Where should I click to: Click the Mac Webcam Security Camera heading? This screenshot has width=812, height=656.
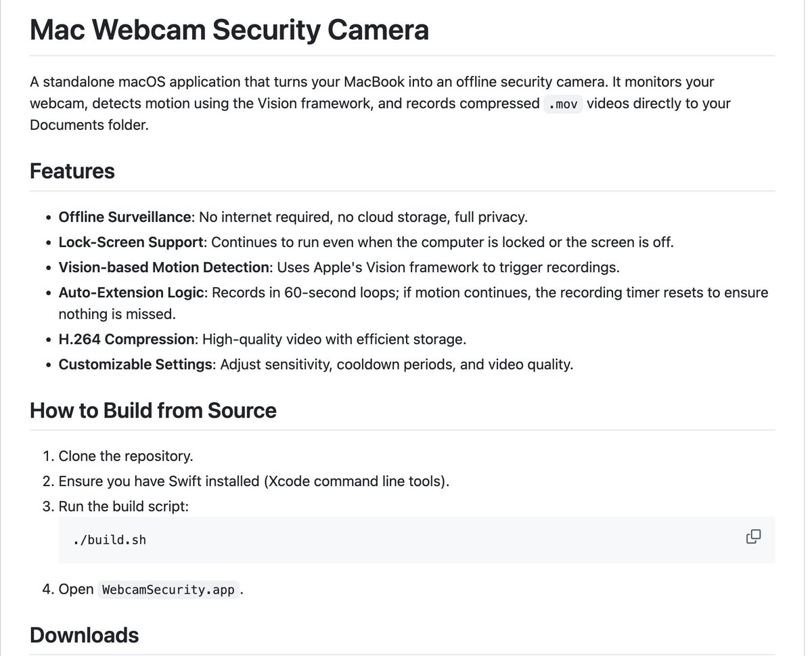point(229,30)
